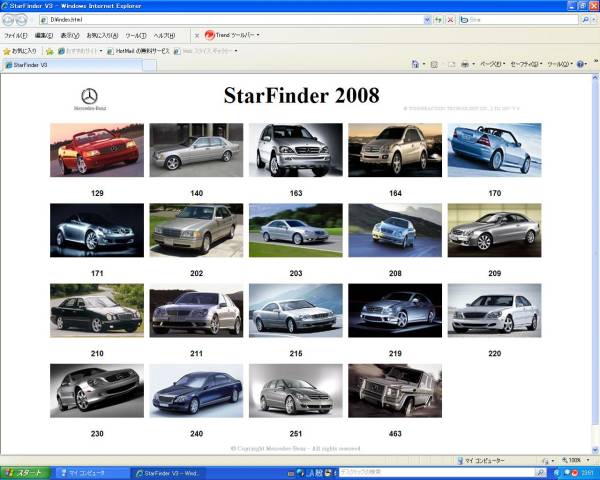Select the 170 blue roadster image
Viewport: 600px width, 480px height.
[494, 150]
